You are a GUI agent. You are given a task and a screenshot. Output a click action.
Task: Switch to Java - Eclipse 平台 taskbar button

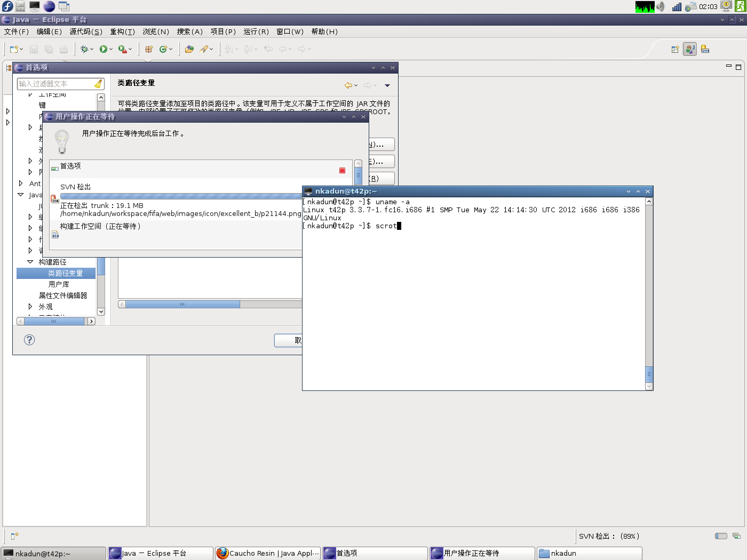coord(161,554)
